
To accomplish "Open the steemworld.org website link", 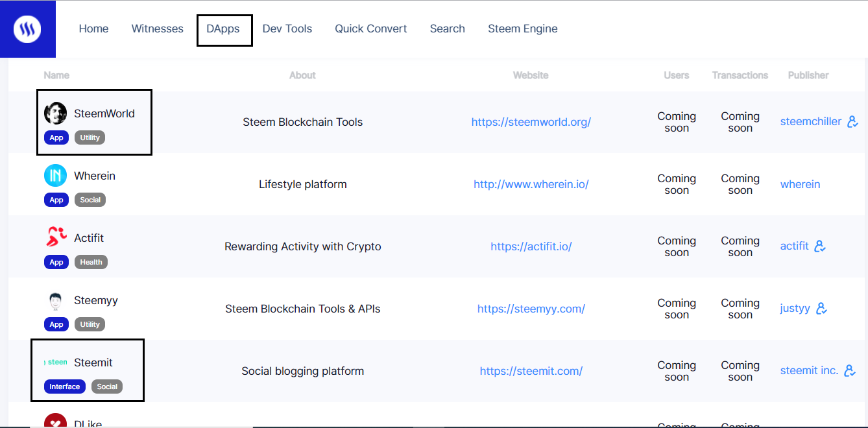I will [531, 122].
